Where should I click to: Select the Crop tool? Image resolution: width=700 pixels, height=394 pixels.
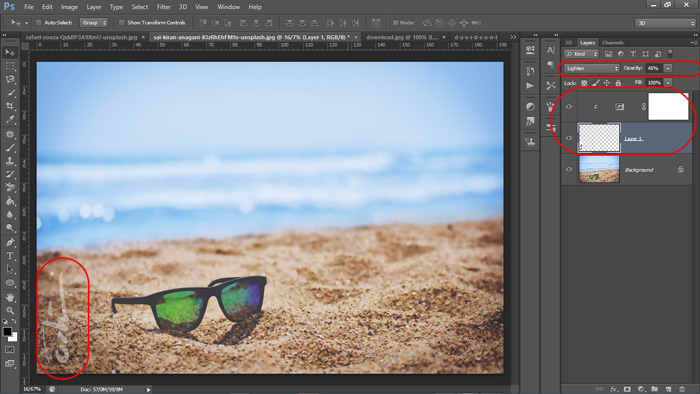10,106
